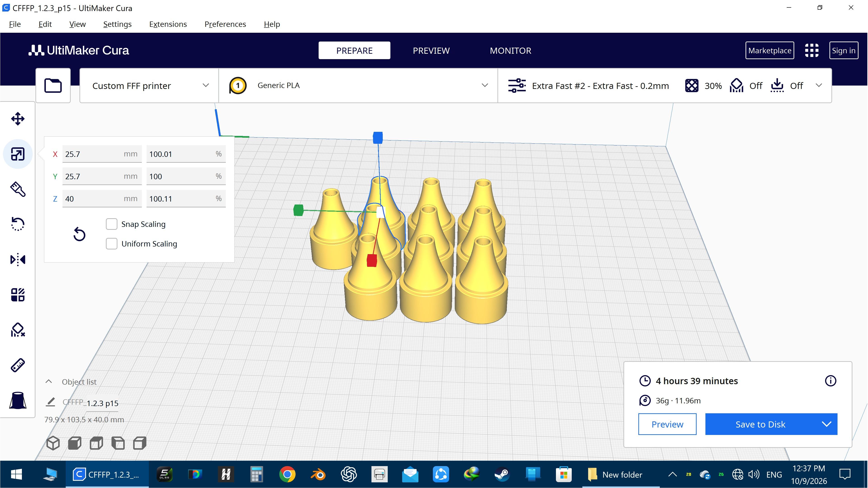Viewport: 868px width, 488px height.
Task: Switch to the 3D perspective view cube icon
Action: click(x=53, y=443)
